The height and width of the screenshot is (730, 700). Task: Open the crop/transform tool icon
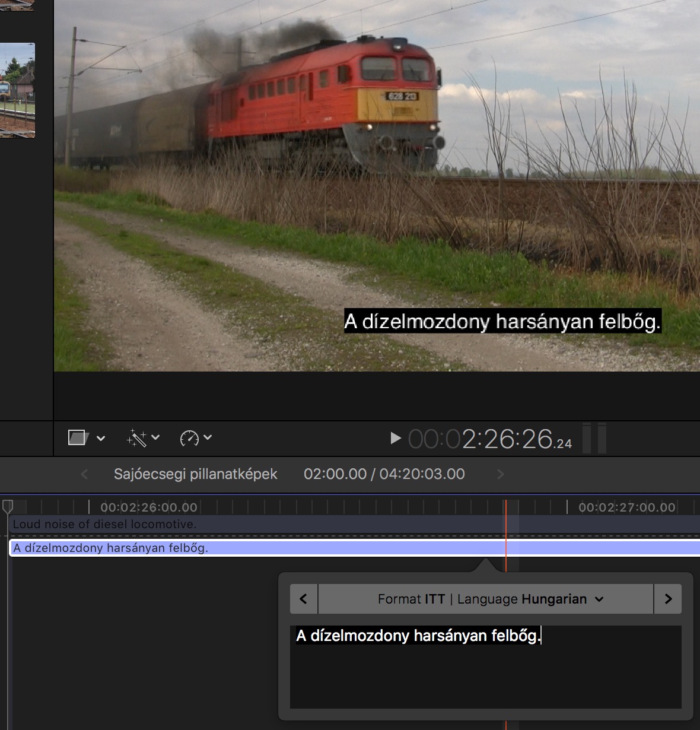(78, 438)
